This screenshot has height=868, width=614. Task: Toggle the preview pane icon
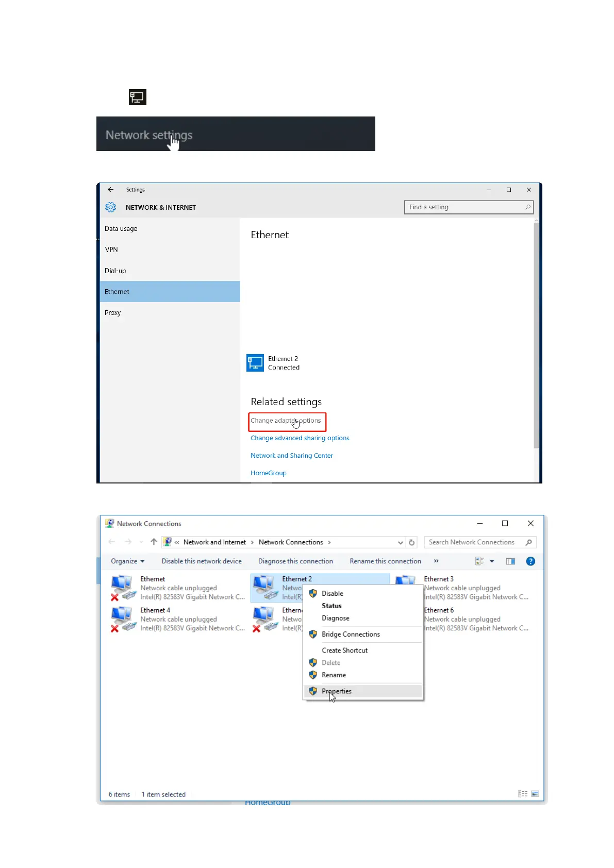pyautogui.click(x=510, y=561)
